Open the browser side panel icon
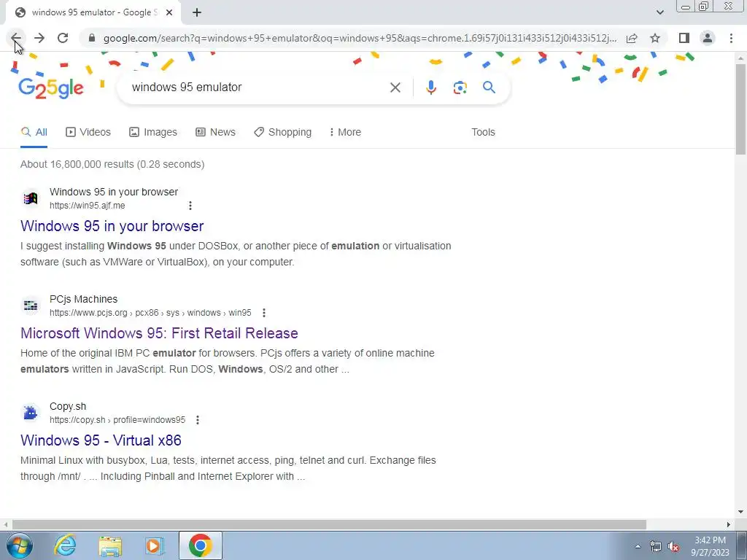 [x=684, y=38]
